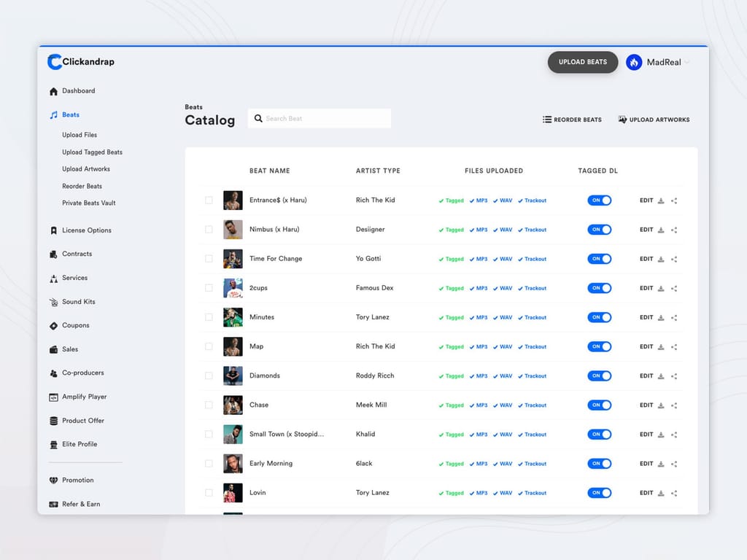Click Upload Artworks above the table

[654, 120]
